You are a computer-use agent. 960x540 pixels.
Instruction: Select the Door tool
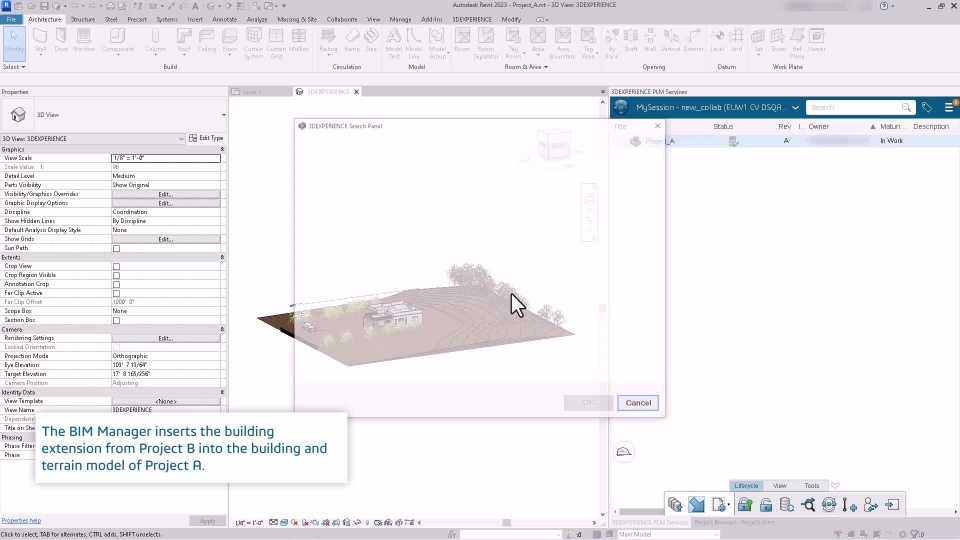61,40
